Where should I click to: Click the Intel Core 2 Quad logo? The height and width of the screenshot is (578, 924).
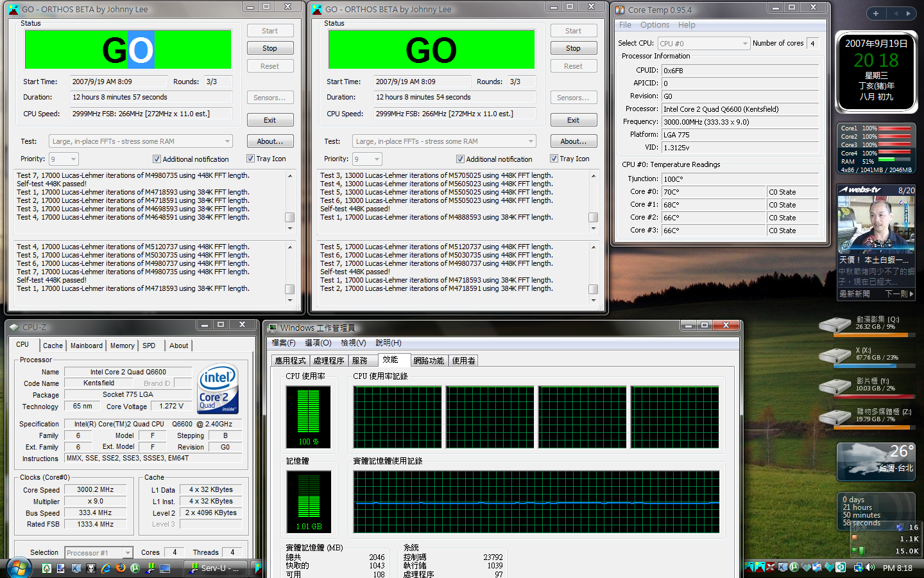[218, 389]
